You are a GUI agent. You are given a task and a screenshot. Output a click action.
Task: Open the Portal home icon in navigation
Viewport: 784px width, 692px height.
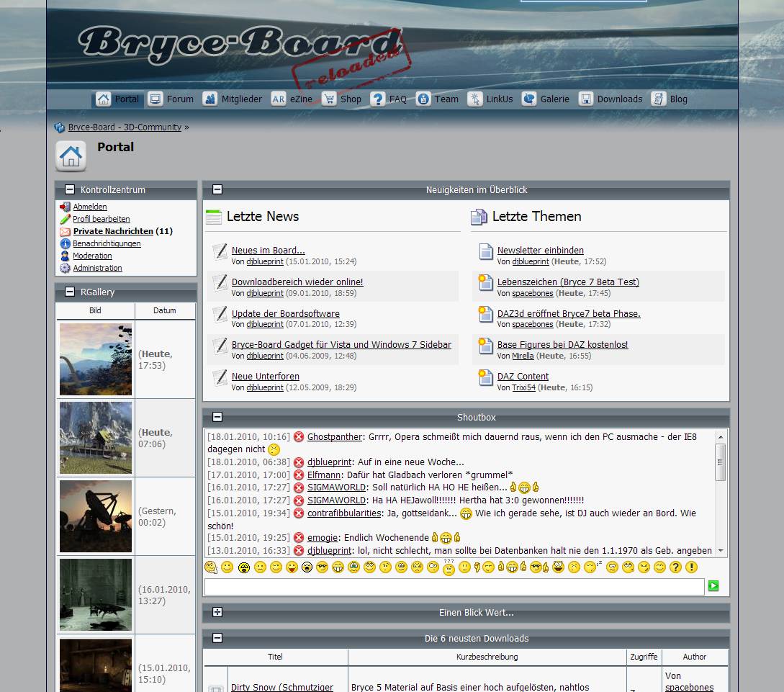103,99
